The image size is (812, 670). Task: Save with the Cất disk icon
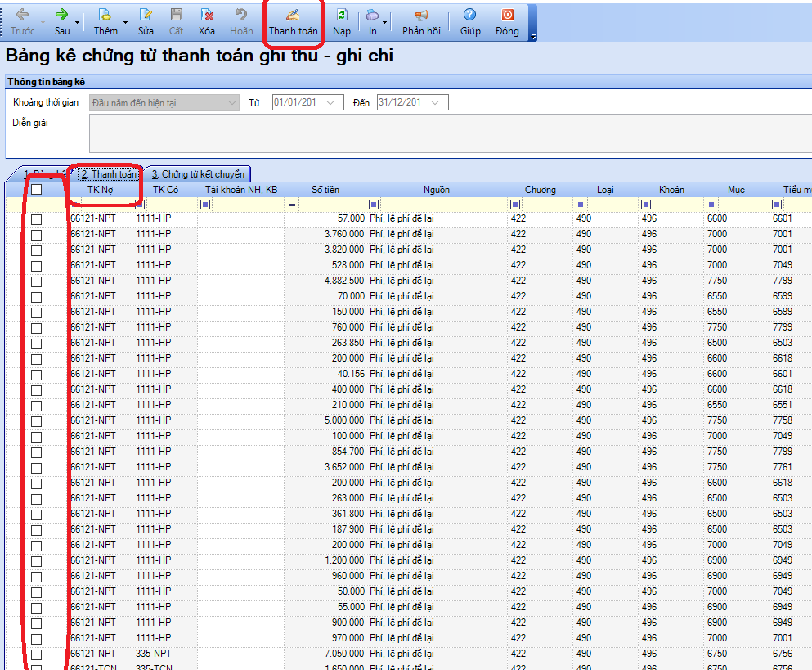(x=176, y=22)
